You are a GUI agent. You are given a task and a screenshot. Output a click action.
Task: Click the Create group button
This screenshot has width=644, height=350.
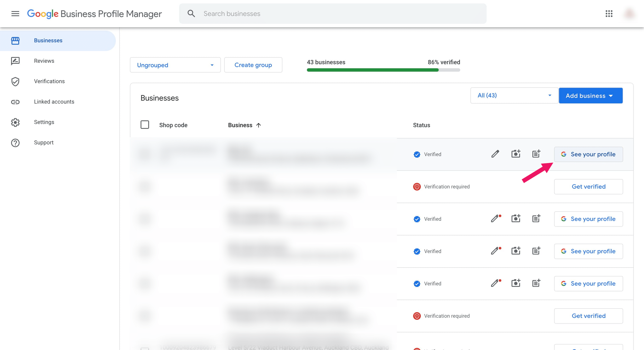(x=253, y=65)
